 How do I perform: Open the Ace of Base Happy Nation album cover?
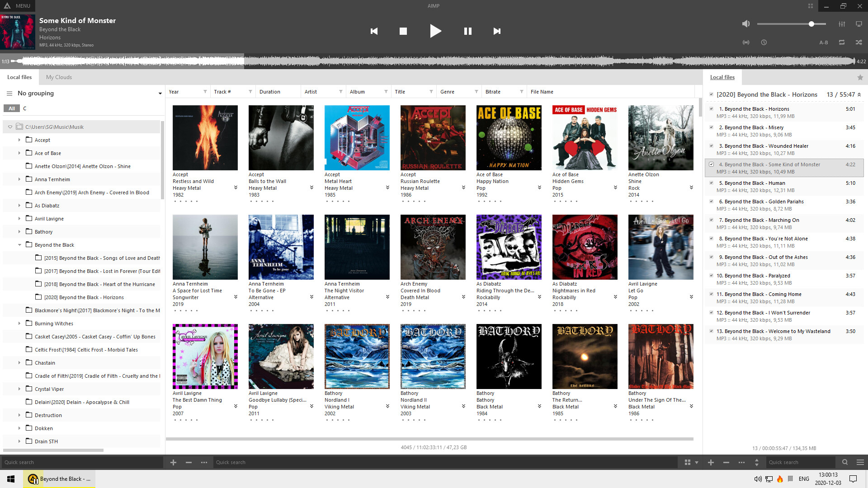click(x=509, y=138)
